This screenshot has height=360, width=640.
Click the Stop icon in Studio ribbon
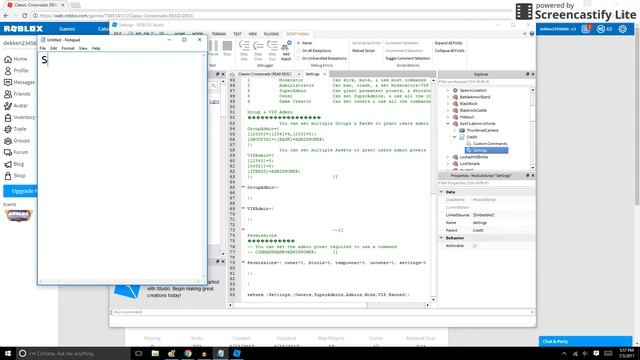227,48
